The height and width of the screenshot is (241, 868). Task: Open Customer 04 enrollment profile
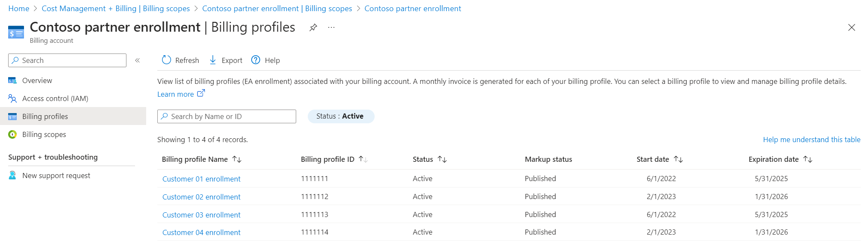point(201,232)
